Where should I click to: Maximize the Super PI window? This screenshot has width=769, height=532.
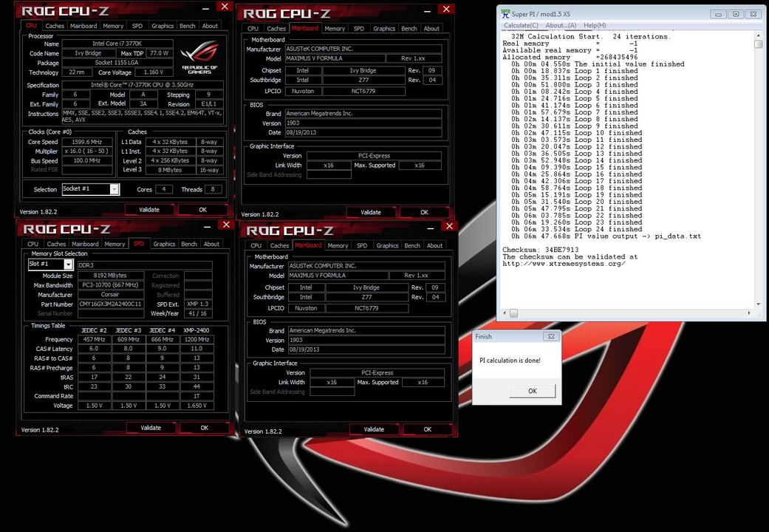tap(736, 14)
